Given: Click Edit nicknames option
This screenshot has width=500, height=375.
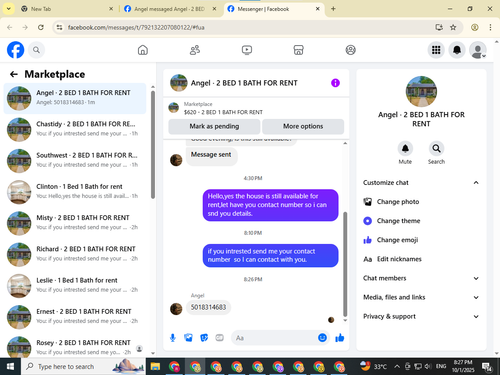Looking at the screenshot, I should (x=421, y=259).
